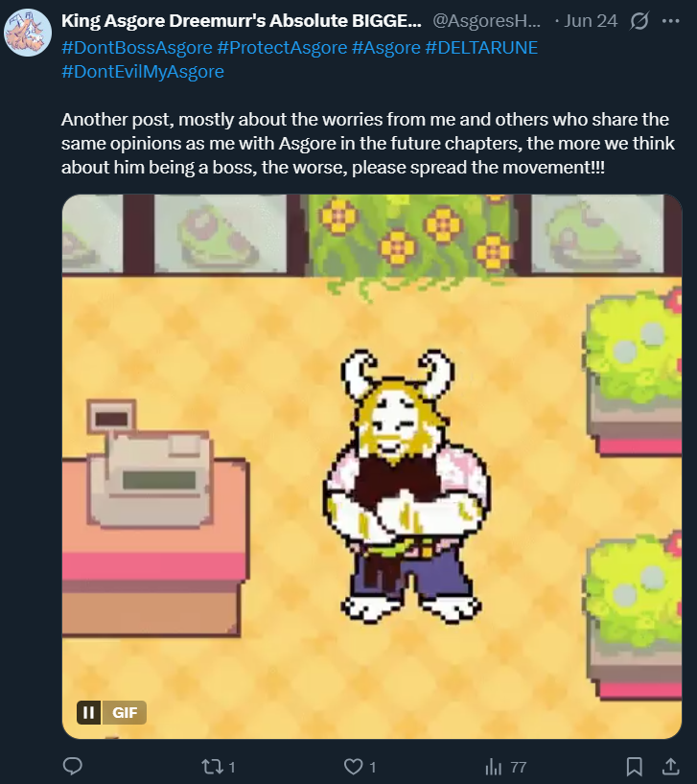697x784 pixels.
Task: Follow the #DontBossAsgore hashtag
Action: coord(137,48)
